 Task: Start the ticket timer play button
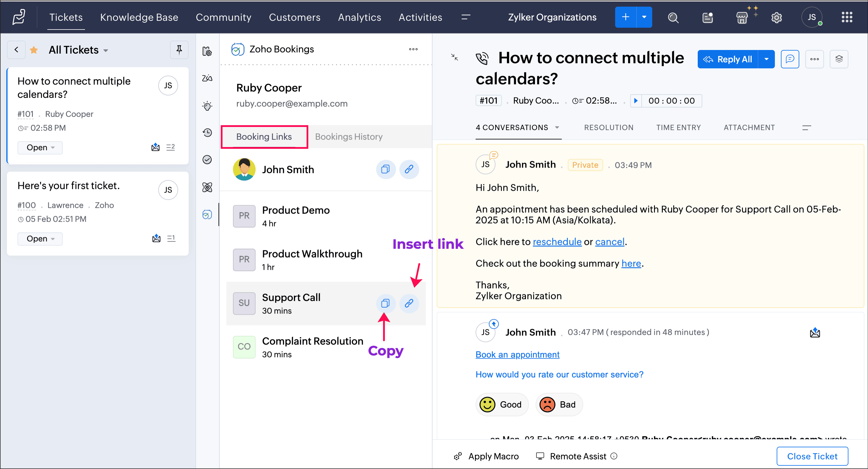pos(636,101)
